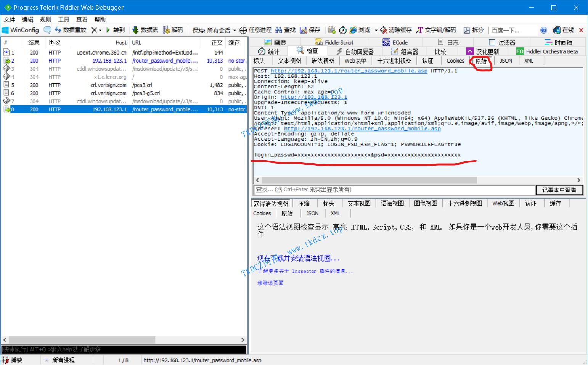
Task: Click the Online (在线) status icon
Action: click(564, 30)
